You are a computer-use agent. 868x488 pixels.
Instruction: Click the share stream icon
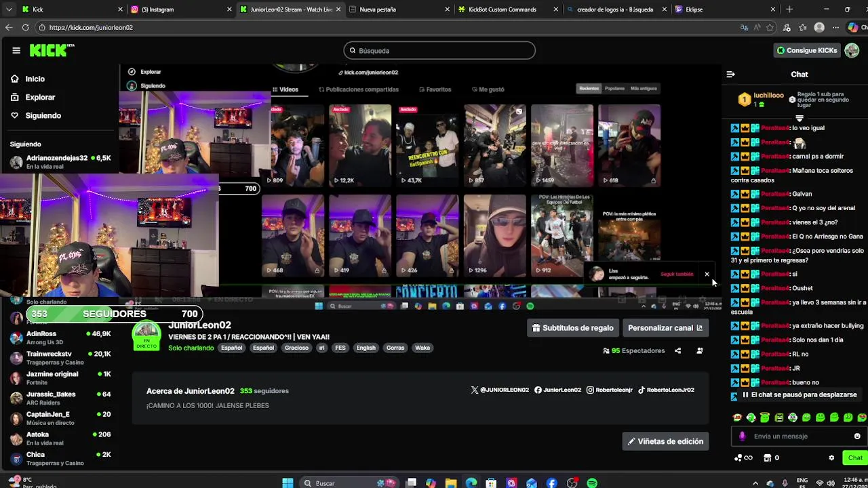tap(677, 350)
